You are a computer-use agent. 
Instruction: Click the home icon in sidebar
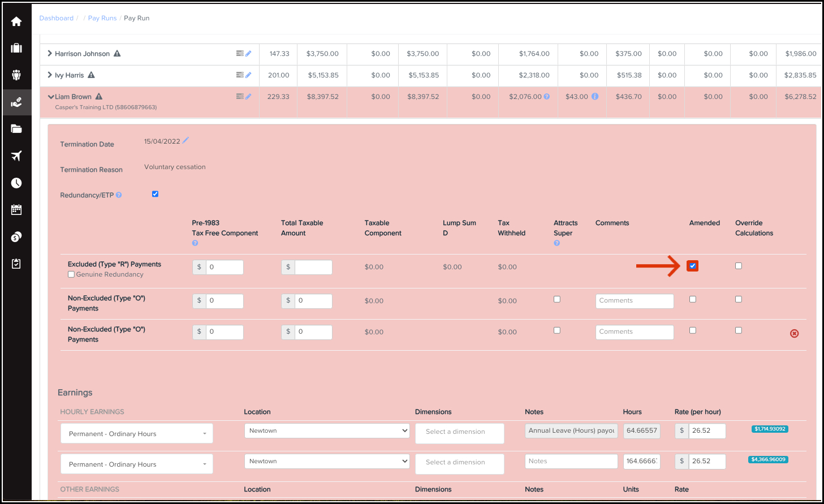[x=16, y=21]
